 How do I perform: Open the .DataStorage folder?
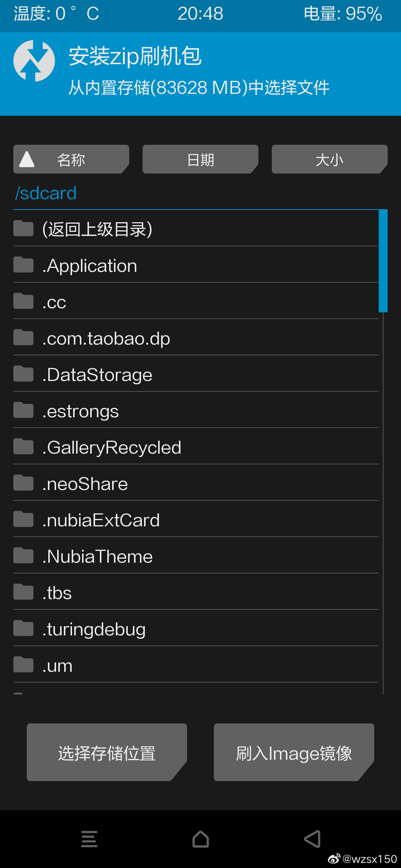click(x=196, y=374)
